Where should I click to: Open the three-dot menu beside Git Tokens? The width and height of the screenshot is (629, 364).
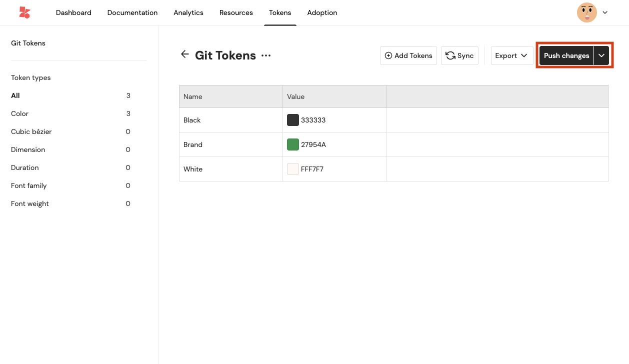[x=266, y=55]
